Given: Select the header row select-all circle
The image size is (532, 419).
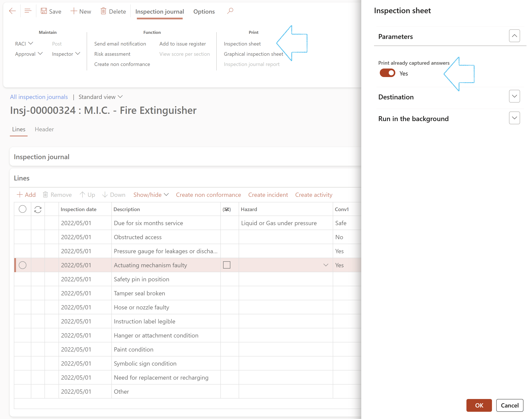Looking at the screenshot, I should tap(23, 209).
